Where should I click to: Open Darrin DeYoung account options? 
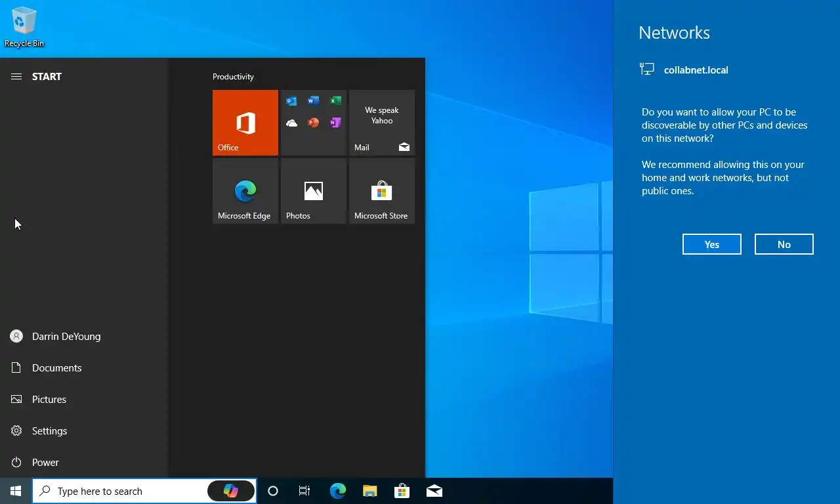tap(84, 337)
